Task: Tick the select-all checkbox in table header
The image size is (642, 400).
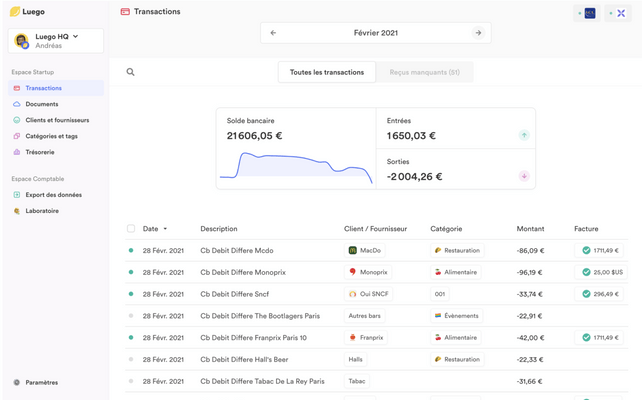Action: (131, 229)
